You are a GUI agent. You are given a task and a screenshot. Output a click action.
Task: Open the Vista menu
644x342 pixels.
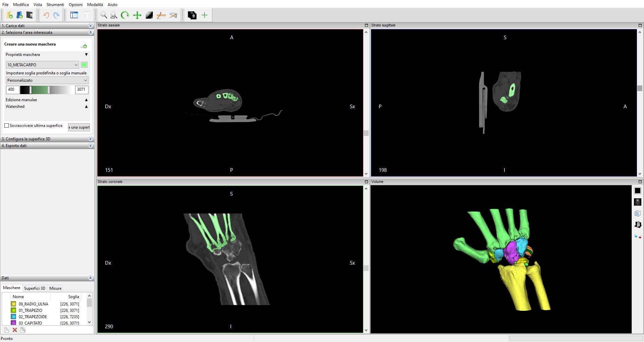pyautogui.click(x=38, y=4)
